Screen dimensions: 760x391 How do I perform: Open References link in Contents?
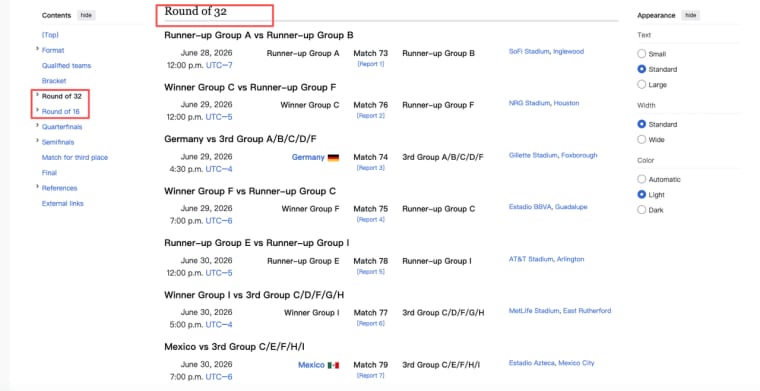pos(59,188)
